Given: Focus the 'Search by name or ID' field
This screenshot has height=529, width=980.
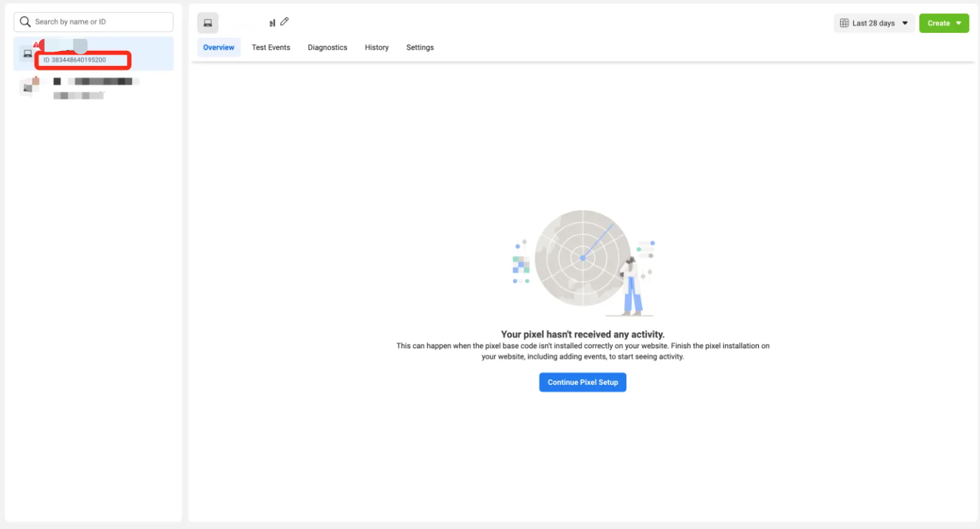Looking at the screenshot, I should point(100,22).
